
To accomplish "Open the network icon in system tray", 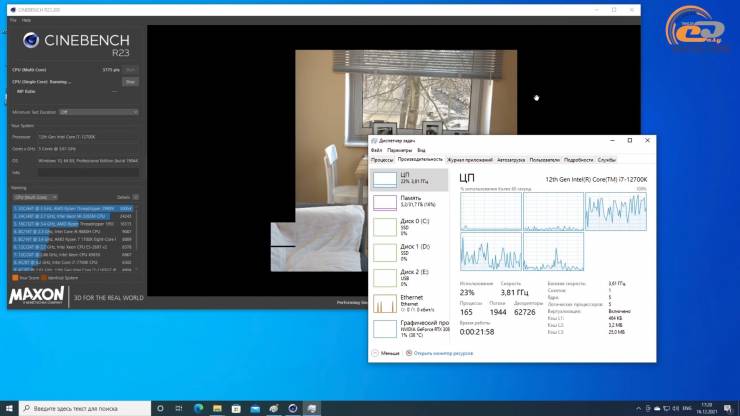I will (666, 408).
